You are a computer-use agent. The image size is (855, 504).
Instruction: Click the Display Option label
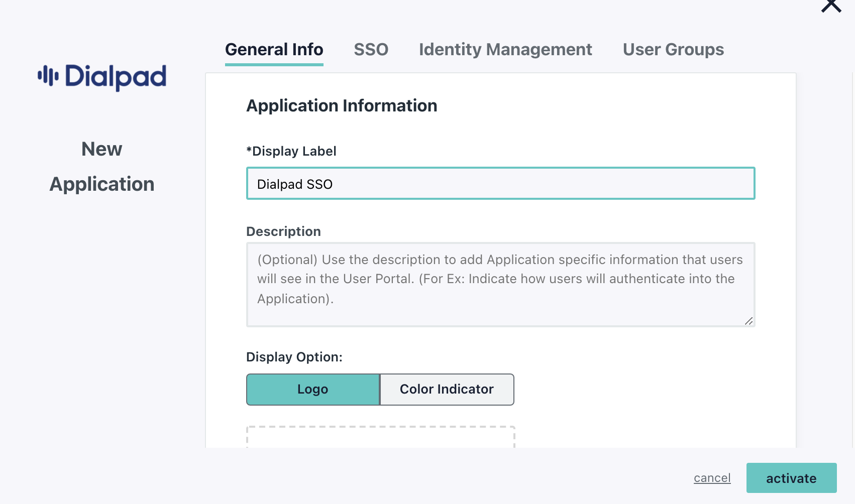(x=294, y=357)
